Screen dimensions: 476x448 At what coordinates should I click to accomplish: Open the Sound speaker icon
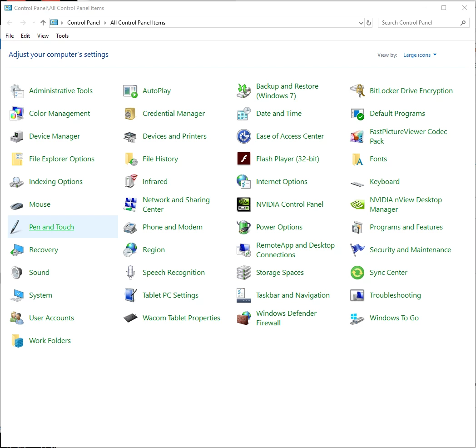17,273
